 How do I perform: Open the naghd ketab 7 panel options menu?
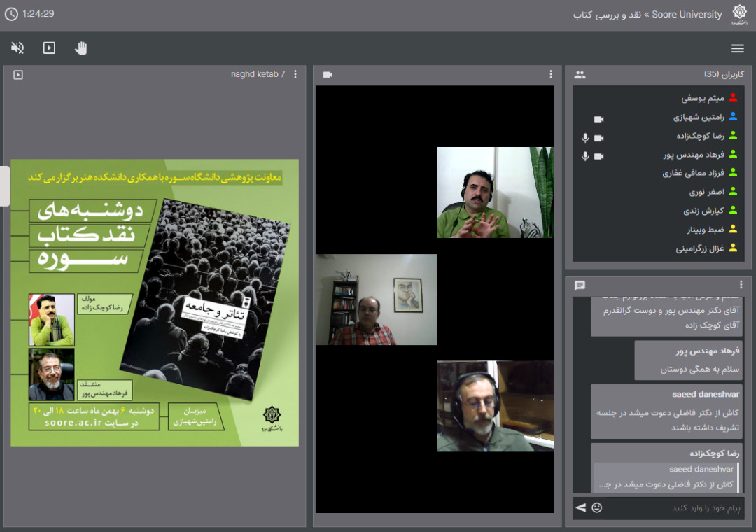[295, 74]
